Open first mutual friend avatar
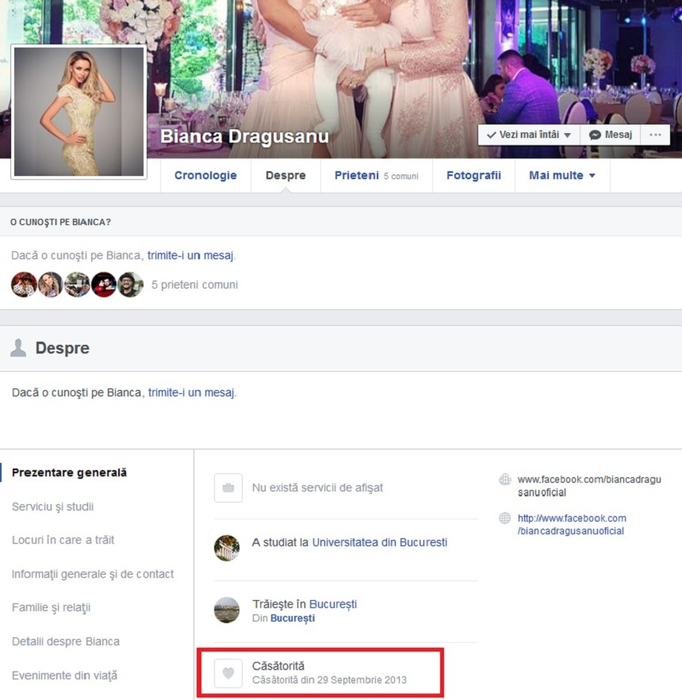This screenshot has height=700, width=682. [24, 284]
